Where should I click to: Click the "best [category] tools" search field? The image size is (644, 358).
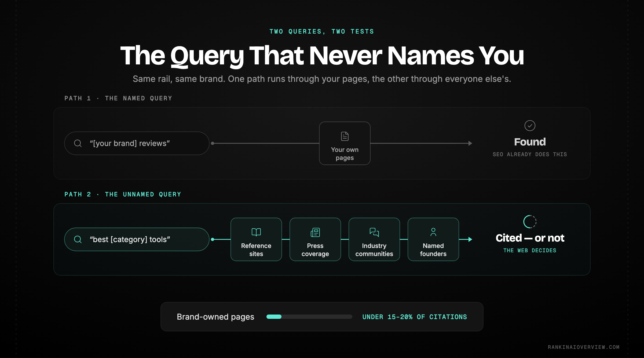pyautogui.click(x=137, y=239)
